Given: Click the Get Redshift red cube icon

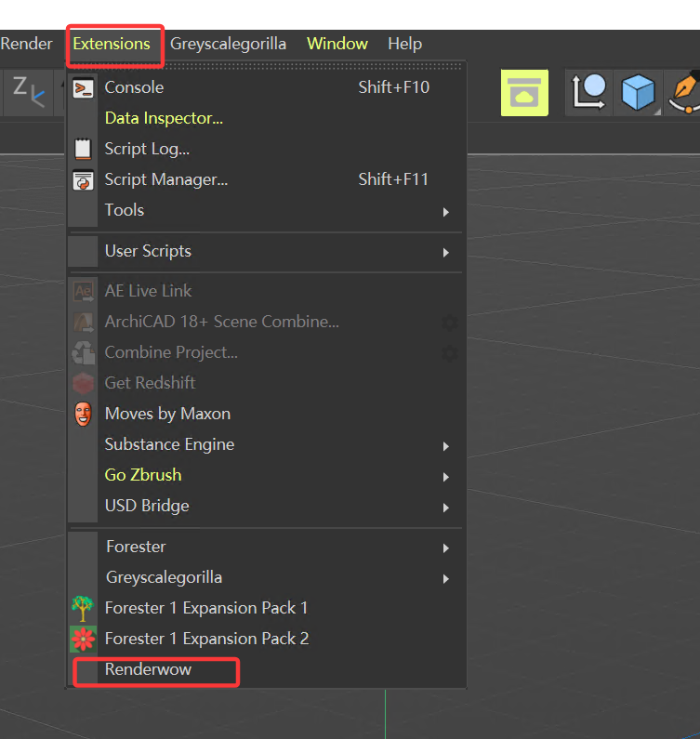Looking at the screenshot, I should [x=83, y=383].
